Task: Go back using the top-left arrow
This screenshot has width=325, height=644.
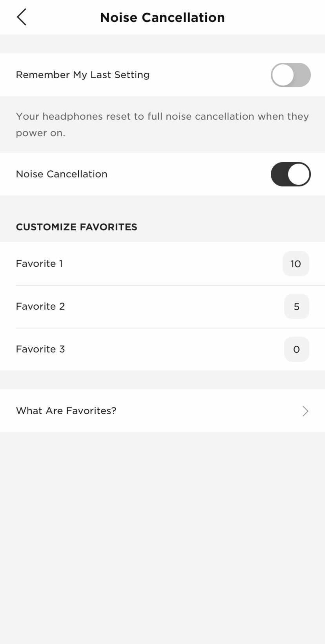Action: tap(21, 17)
